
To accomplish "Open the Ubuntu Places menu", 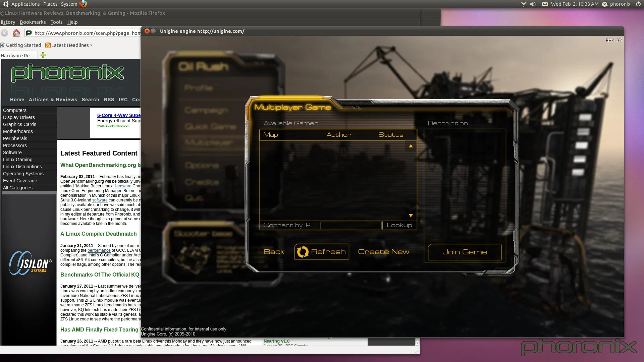I will 50,4.
